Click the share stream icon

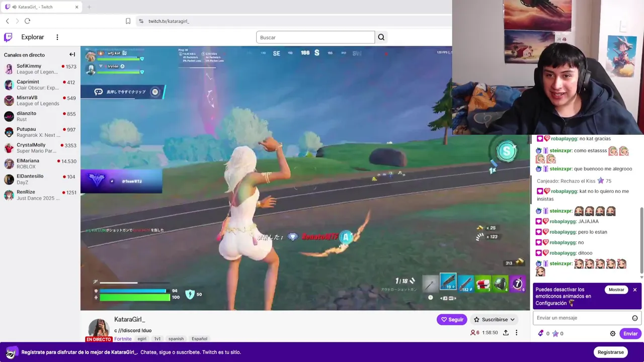(x=506, y=333)
